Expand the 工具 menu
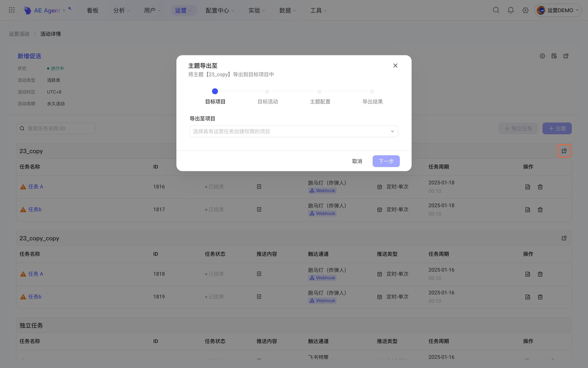 tap(318, 10)
